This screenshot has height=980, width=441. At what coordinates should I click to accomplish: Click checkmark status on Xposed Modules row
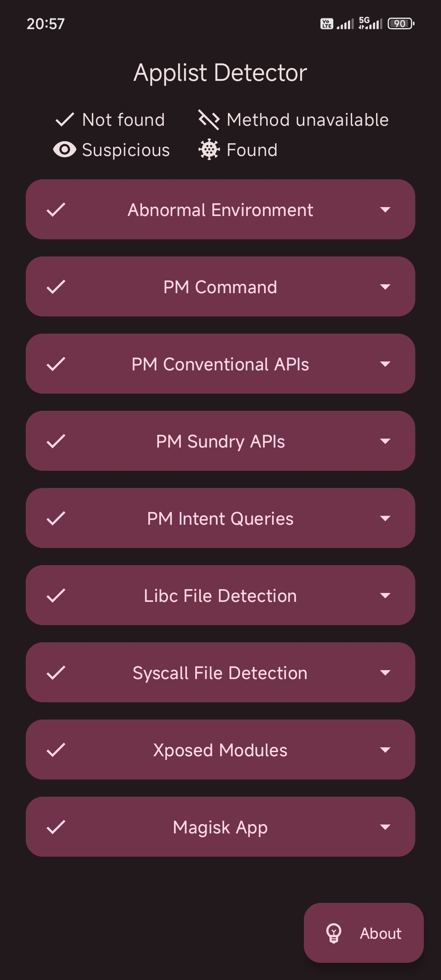tap(56, 750)
